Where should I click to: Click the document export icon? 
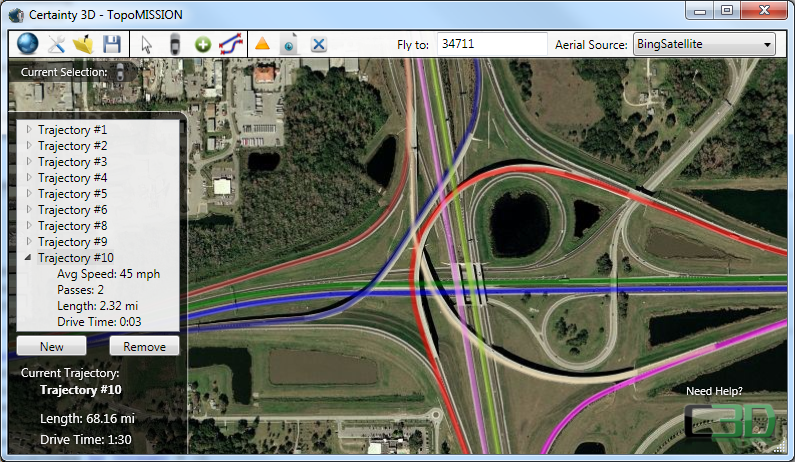[289, 44]
